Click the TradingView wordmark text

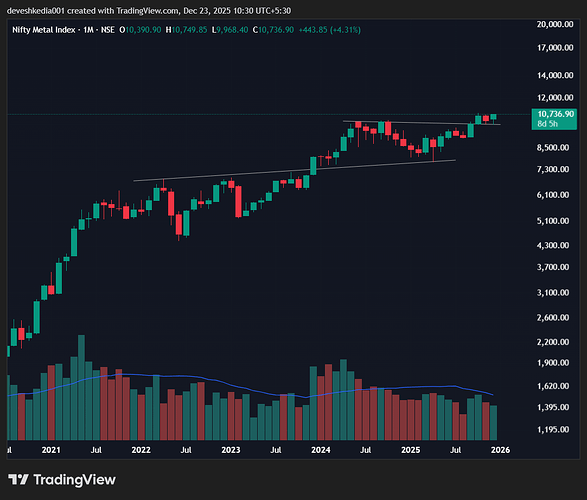tap(74, 480)
